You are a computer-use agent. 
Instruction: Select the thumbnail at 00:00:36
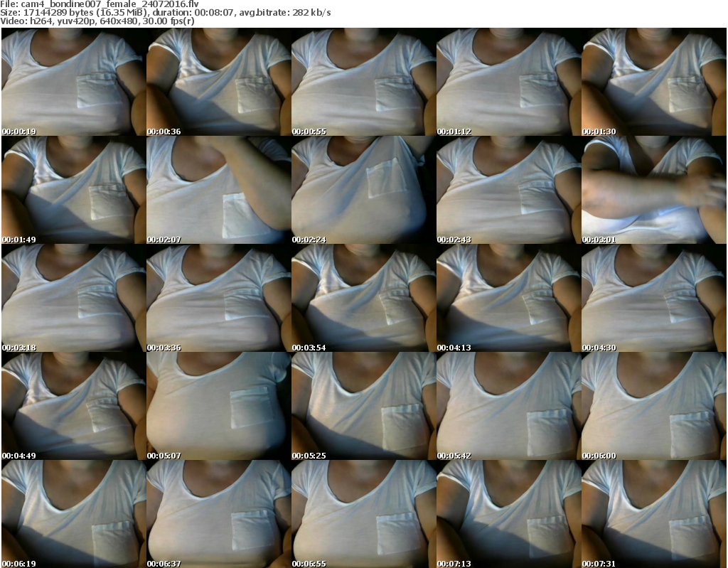click(x=219, y=82)
